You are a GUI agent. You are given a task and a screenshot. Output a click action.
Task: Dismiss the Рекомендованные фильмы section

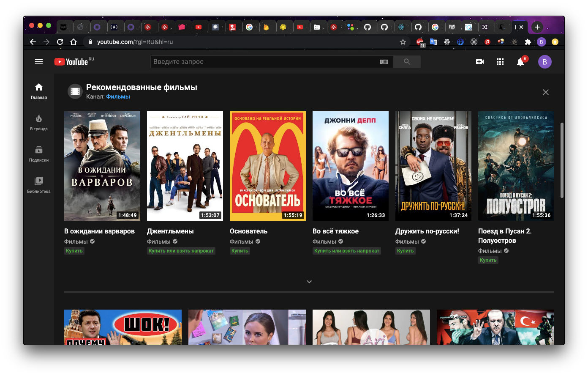546,92
